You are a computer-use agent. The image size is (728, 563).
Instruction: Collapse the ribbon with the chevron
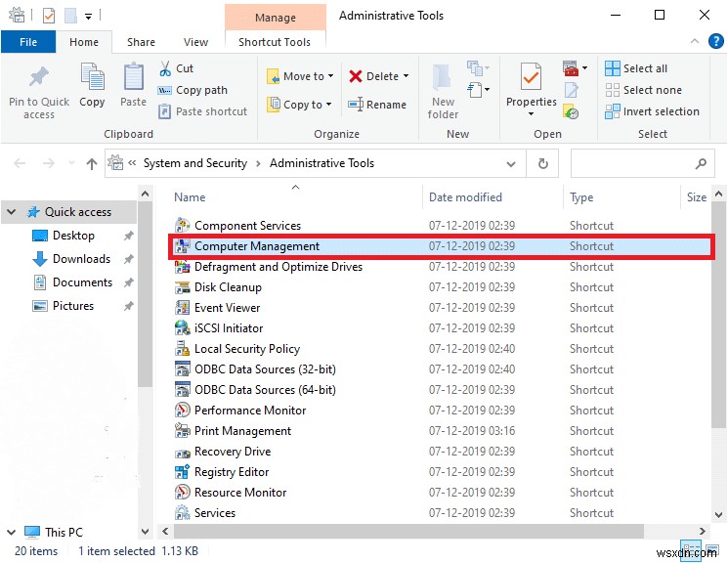click(695, 41)
